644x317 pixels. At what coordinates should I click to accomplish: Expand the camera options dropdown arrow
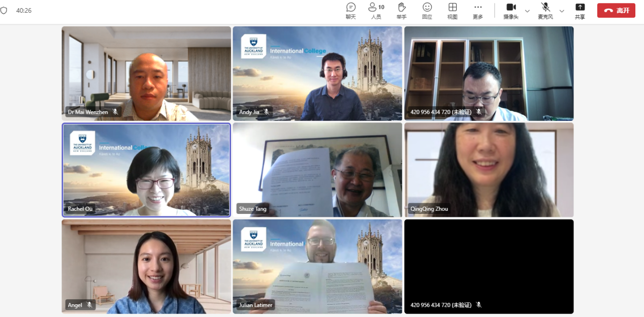[527, 11]
